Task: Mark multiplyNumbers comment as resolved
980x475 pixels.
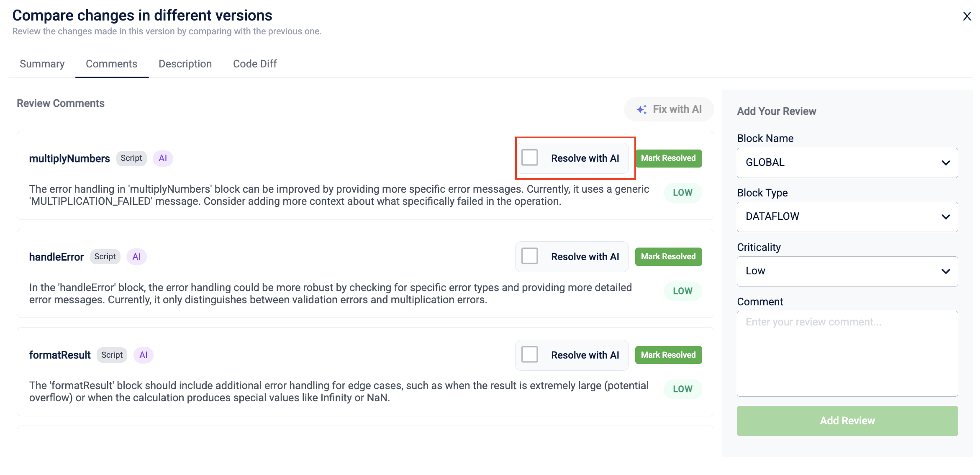Action: point(668,158)
